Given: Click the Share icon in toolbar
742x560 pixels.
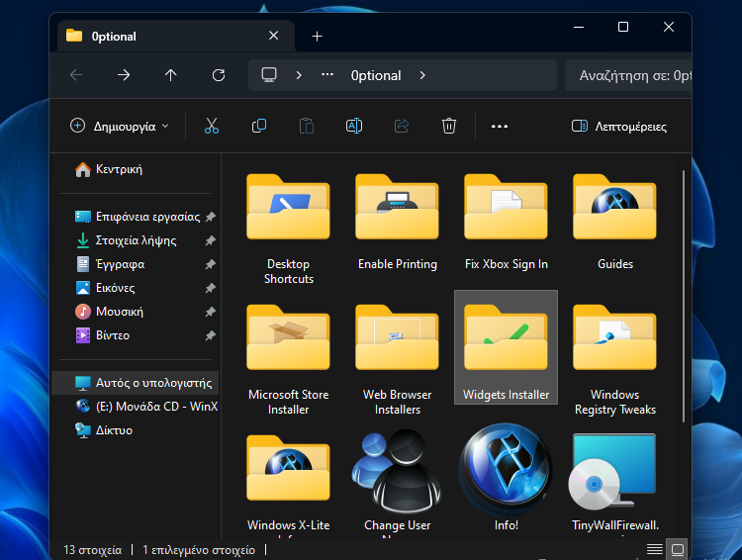Looking at the screenshot, I should coord(402,126).
